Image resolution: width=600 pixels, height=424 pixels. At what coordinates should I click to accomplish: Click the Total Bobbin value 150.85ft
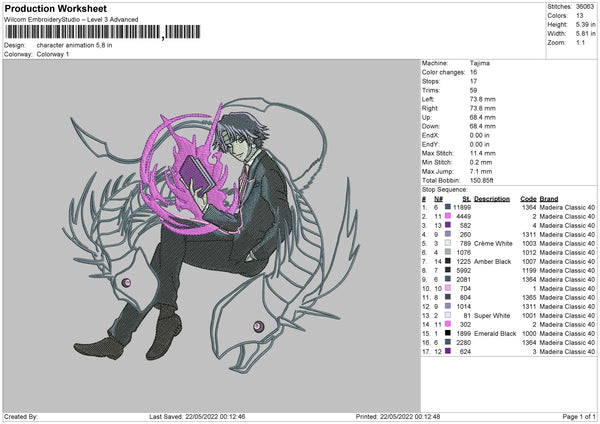481,180
